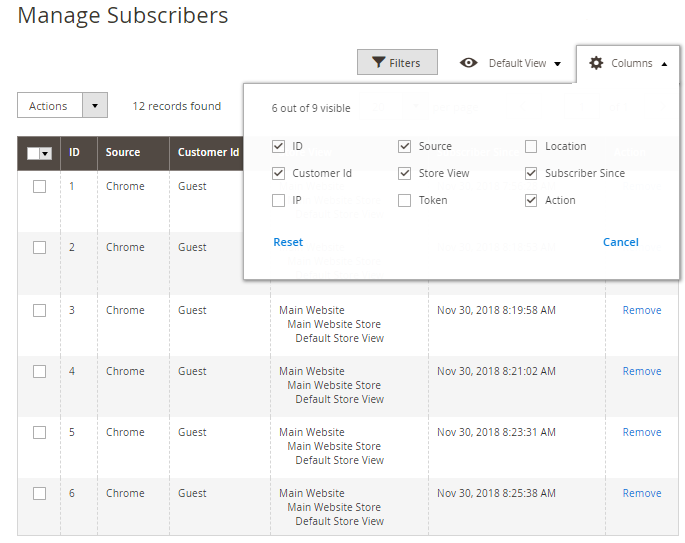This screenshot has width=685, height=543.
Task: Open subscriber ID 1 link
Action: click(72, 186)
